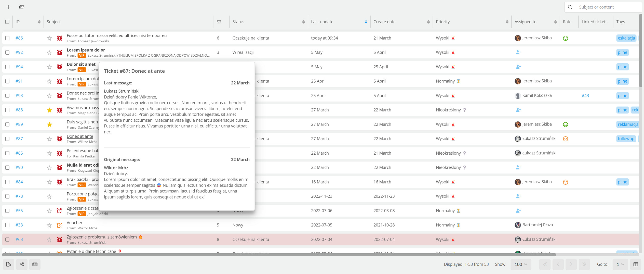
Task: Unstar ticket #88 gold star
Action: click(49, 110)
